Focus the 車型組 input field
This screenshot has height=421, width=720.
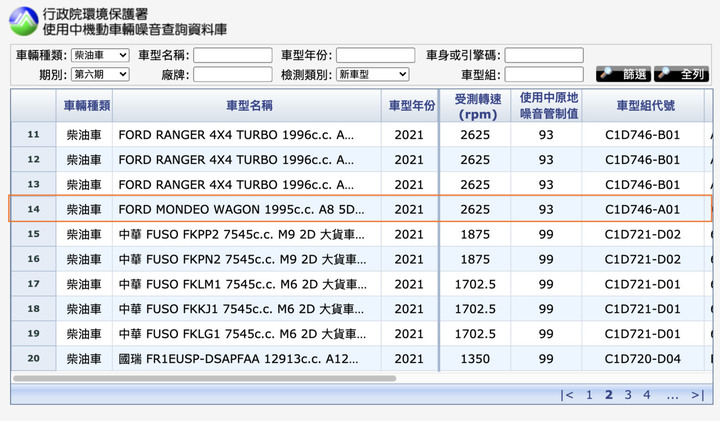(x=544, y=74)
